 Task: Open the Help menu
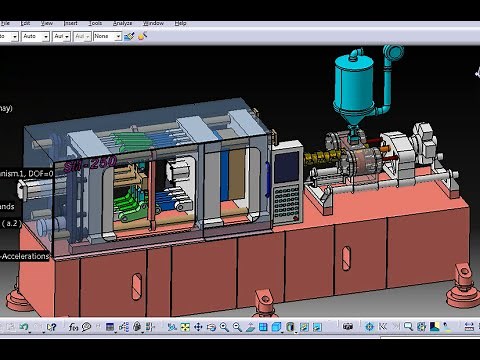pyautogui.click(x=180, y=23)
